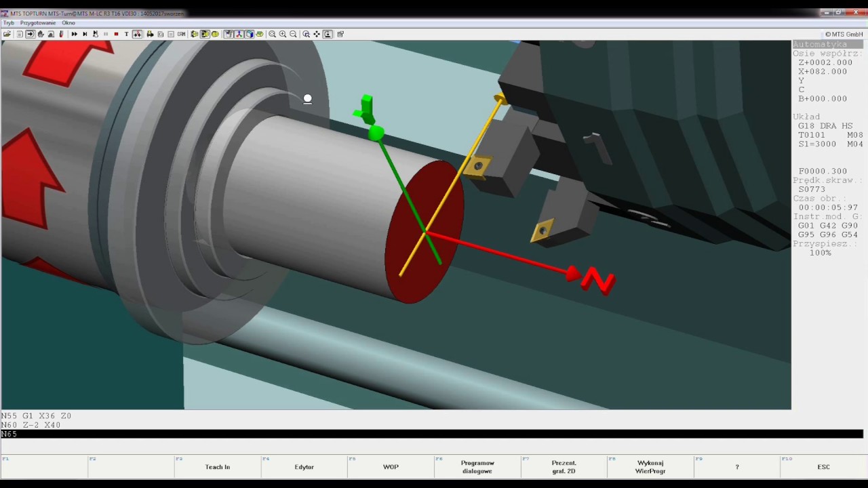Toggle the pressed icon right of the T
Image resolution: width=868 pixels, height=488 pixels.
[x=137, y=34]
